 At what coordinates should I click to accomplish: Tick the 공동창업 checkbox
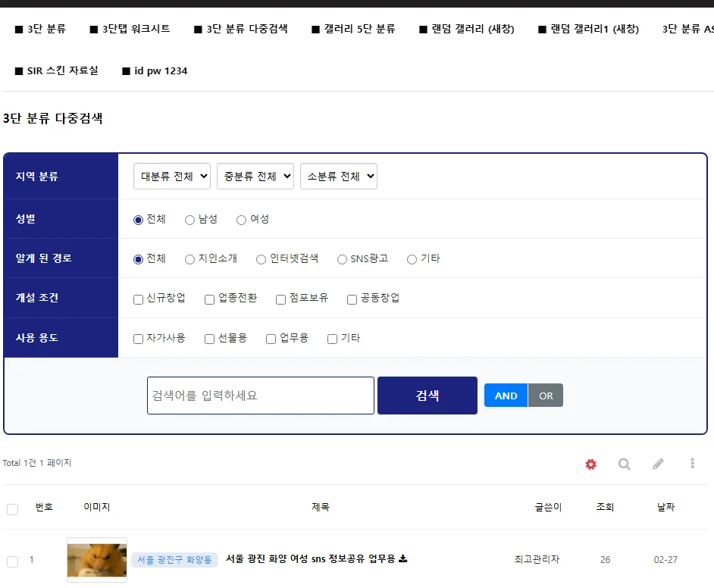click(x=352, y=299)
